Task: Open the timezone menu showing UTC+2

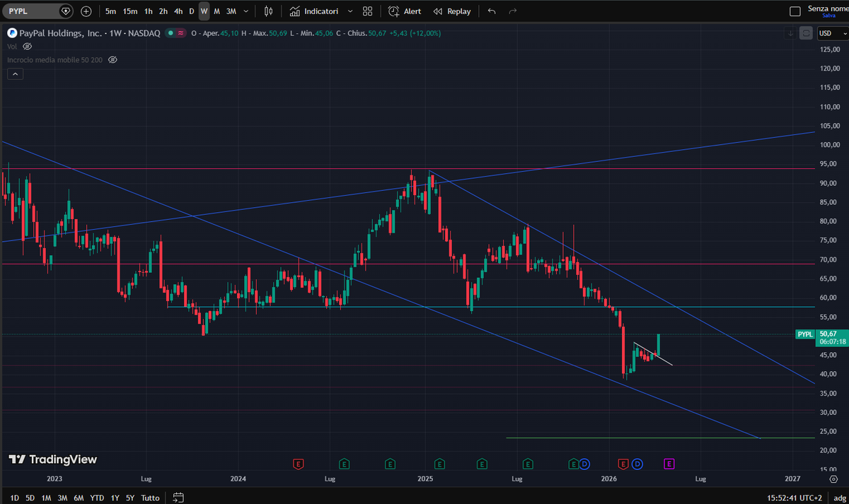Action: pos(795,498)
